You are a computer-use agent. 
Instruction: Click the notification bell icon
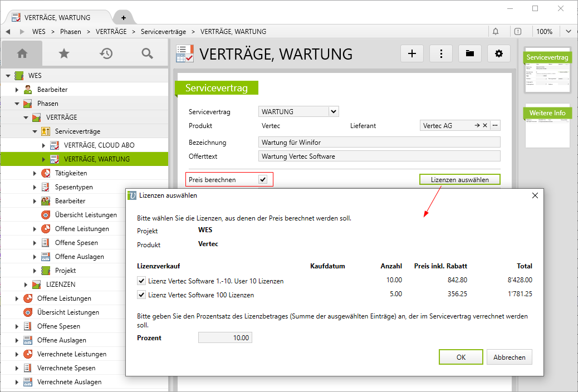click(496, 32)
